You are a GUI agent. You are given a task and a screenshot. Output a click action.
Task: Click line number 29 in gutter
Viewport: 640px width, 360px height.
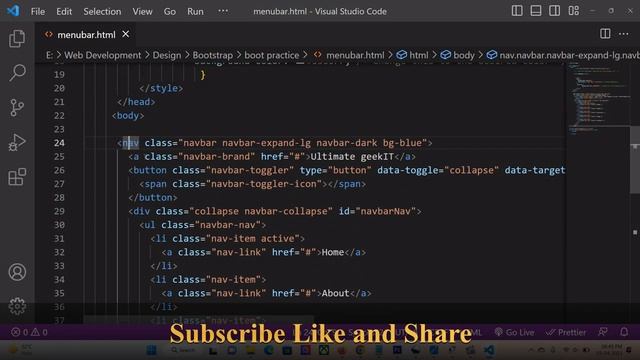[59, 211]
